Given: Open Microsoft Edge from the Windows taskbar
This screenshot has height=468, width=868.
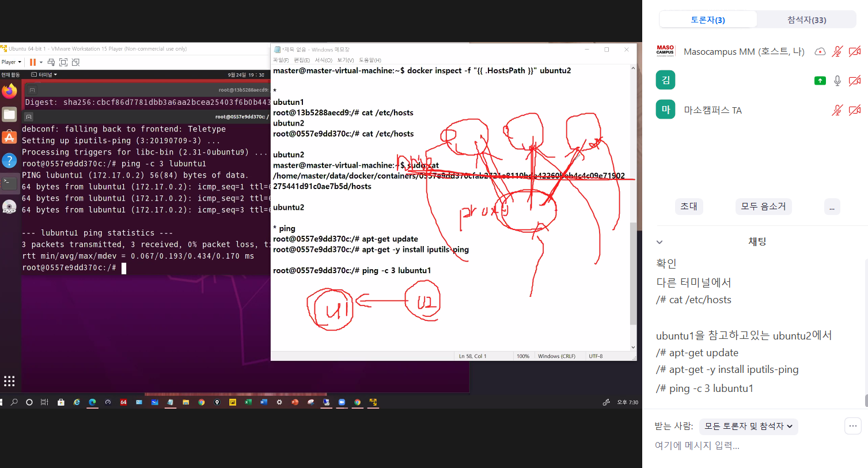Looking at the screenshot, I should [x=92, y=402].
